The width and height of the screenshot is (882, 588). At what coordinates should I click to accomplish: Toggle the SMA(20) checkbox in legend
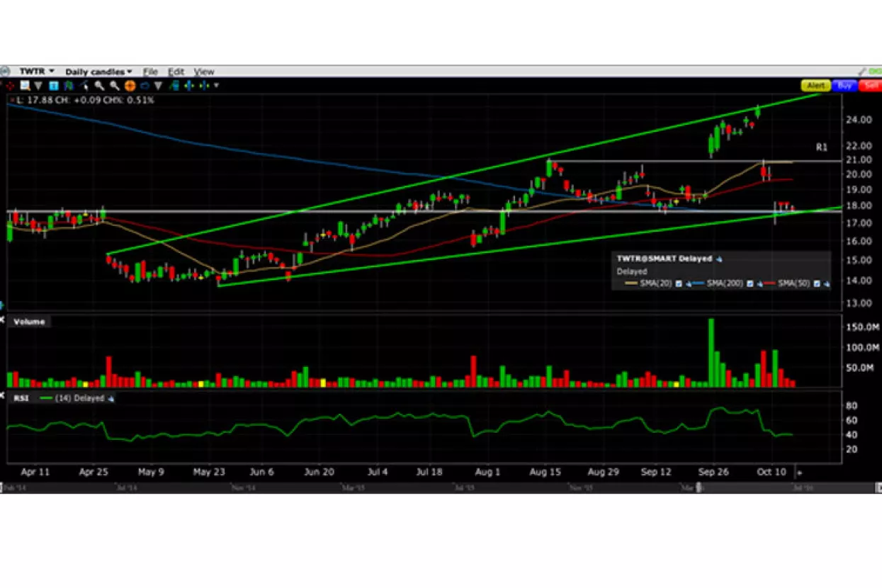tap(678, 283)
